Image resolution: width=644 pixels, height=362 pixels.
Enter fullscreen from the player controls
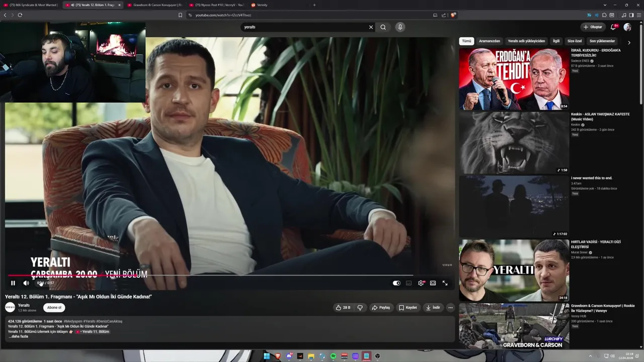tap(445, 283)
